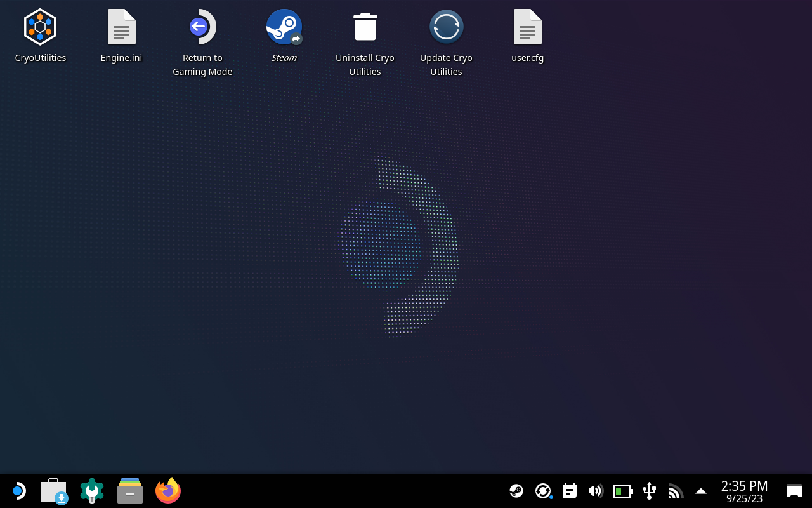Image resolution: width=812 pixels, height=508 pixels.
Task: Click the Return to Gaming Mode shortcut
Action: [x=202, y=27]
